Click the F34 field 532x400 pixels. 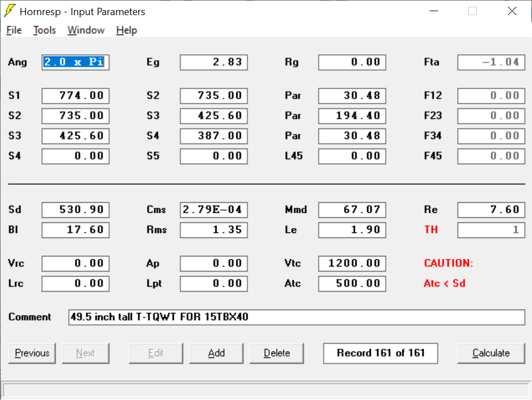click(x=491, y=136)
